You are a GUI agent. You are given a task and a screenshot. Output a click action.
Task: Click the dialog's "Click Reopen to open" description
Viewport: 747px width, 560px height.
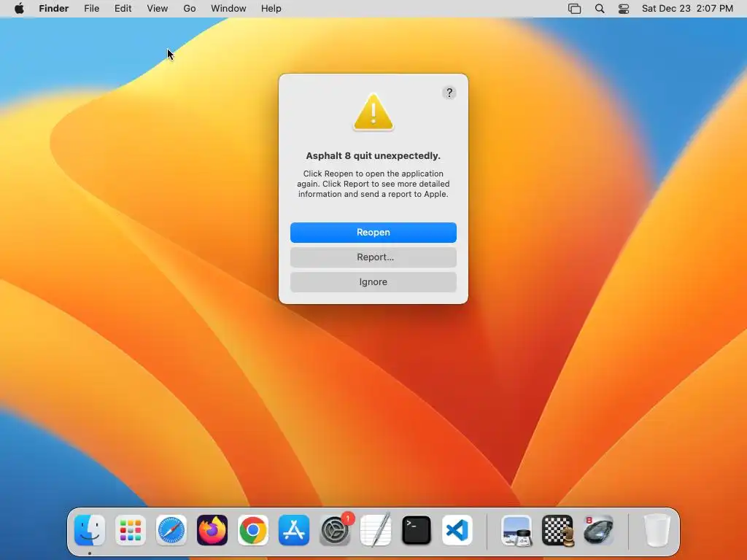[x=373, y=184]
